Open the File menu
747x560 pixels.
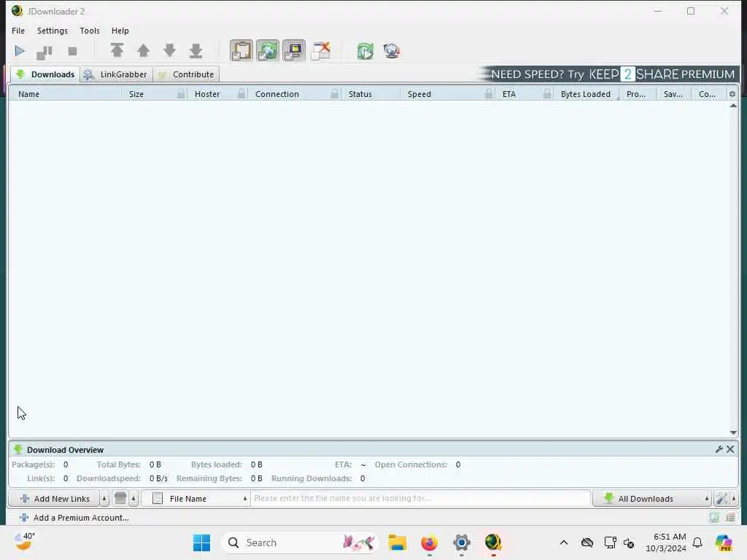coord(18,31)
